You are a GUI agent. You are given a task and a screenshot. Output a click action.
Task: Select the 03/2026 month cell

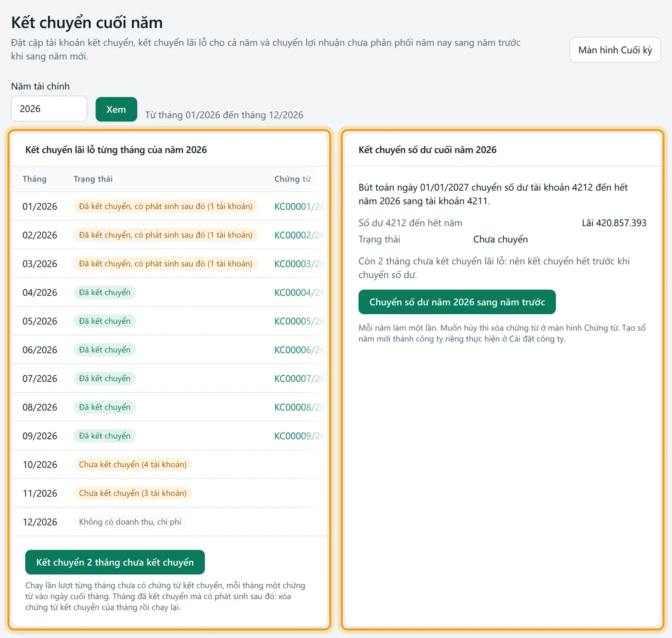[x=40, y=264]
